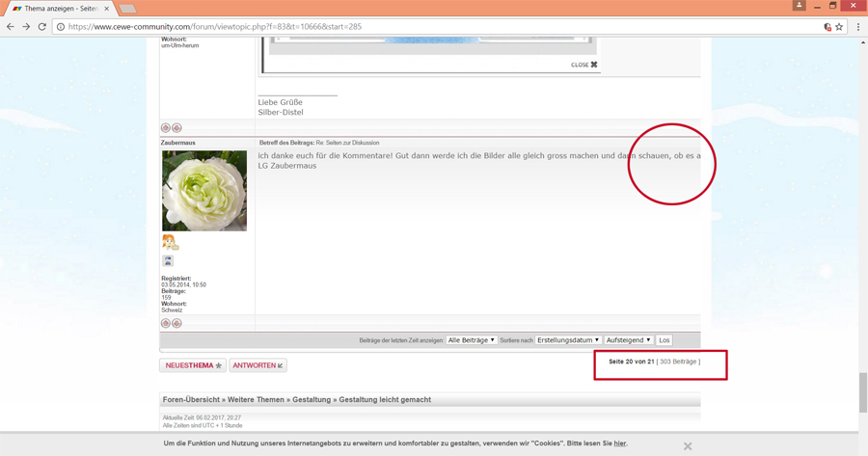Open a new browser tab
This screenshot has height=456, width=868.
pyautogui.click(x=127, y=9)
